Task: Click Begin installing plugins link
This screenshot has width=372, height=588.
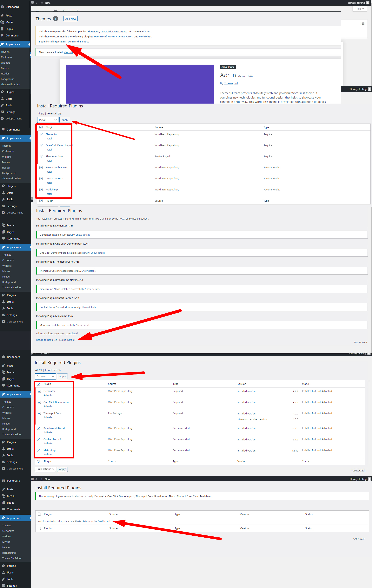Action: (52, 42)
